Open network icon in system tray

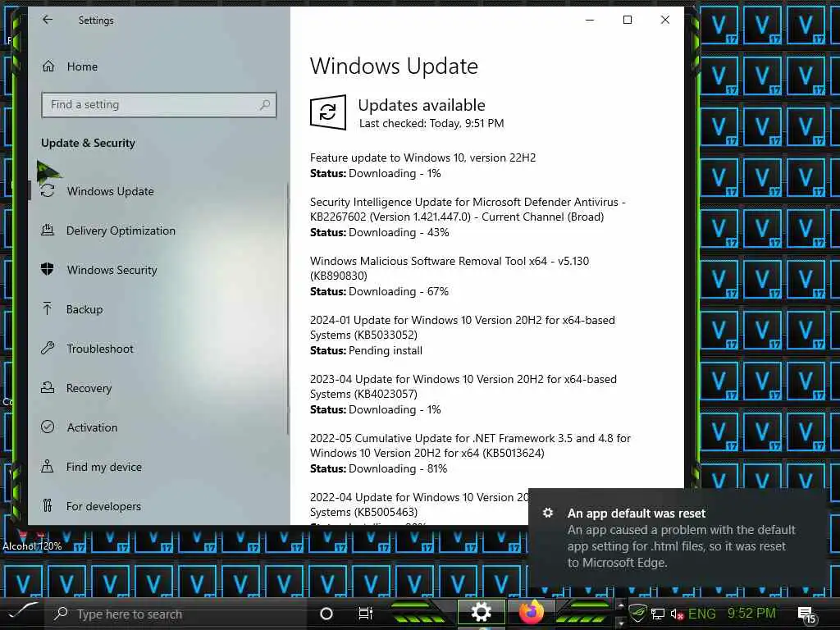point(657,614)
